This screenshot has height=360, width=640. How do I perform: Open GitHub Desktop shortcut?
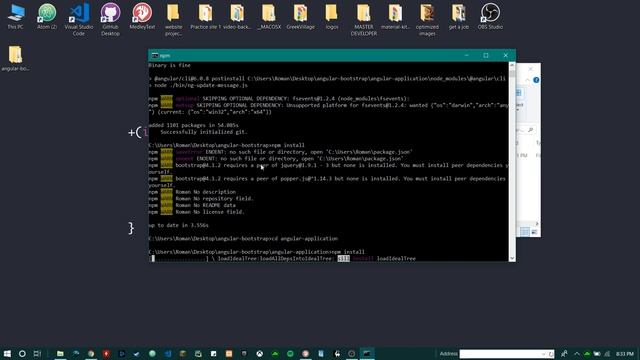tap(110, 19)
